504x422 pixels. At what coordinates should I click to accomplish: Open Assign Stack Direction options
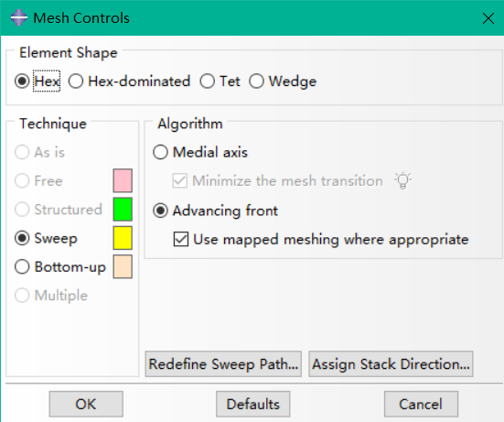[x=391, y=364]
